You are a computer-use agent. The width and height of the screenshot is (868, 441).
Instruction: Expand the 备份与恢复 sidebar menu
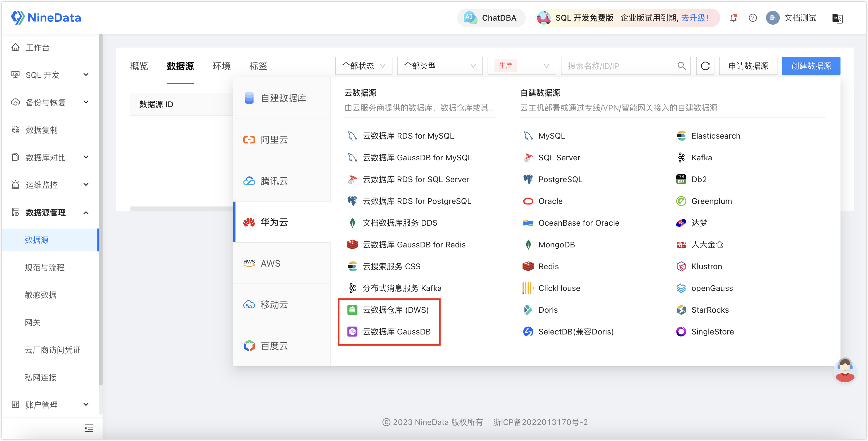(x=50, y=103)
